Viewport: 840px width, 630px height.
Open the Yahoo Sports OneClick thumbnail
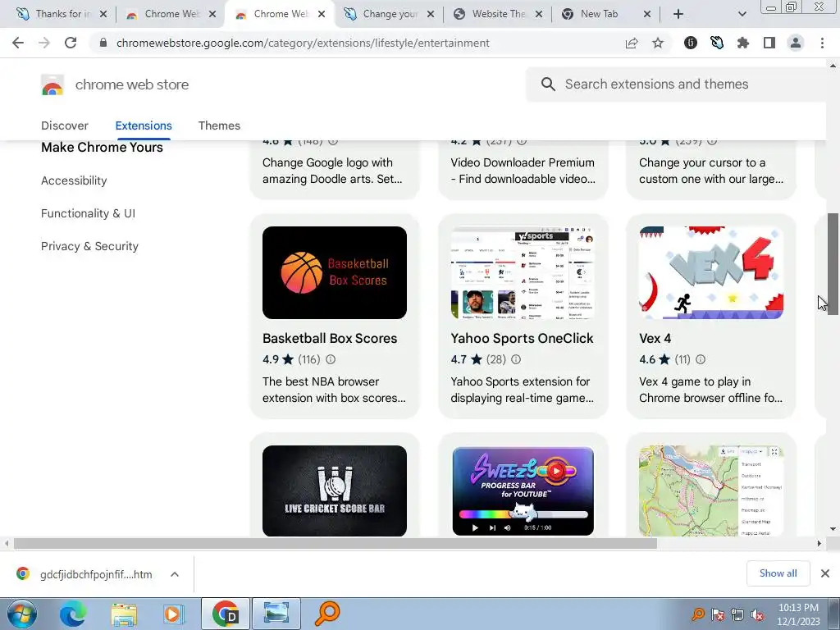point(523,272)
